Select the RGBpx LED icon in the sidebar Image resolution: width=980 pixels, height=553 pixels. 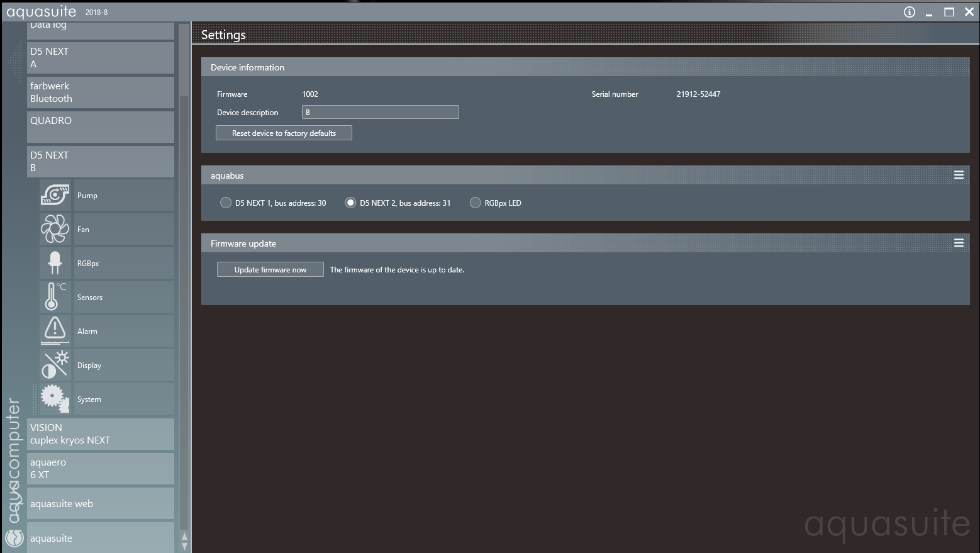coord(55,263)
